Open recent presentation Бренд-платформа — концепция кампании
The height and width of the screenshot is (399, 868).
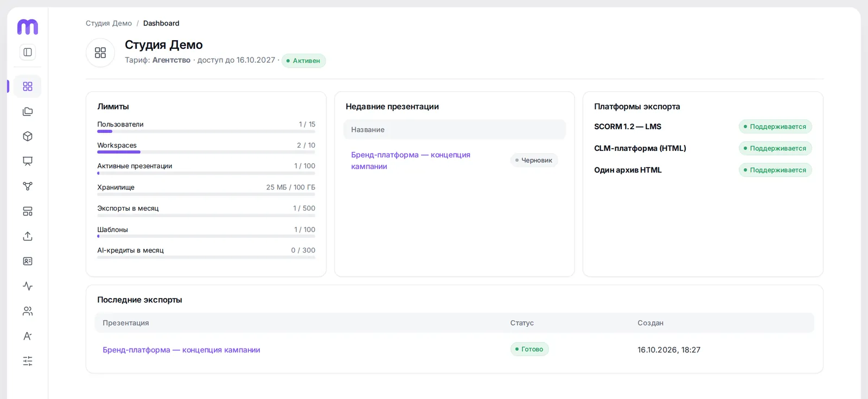tap(411, 161)
